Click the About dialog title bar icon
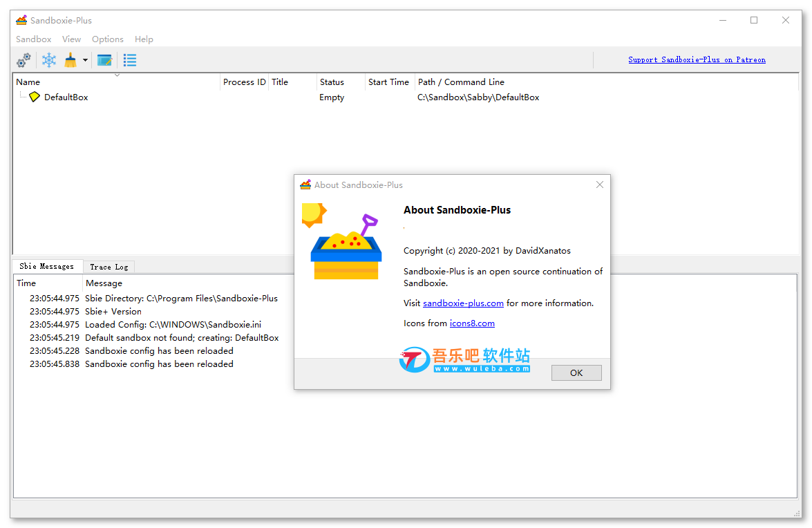Screen dimensions: 812x528 coord(305,185)
